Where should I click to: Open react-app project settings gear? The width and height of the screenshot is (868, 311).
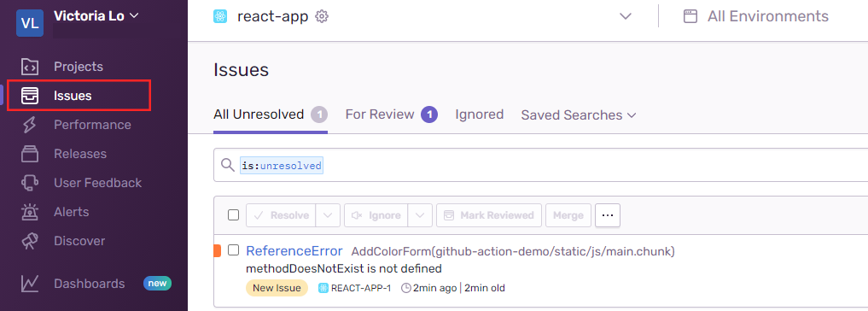click(x=322, y=16)
